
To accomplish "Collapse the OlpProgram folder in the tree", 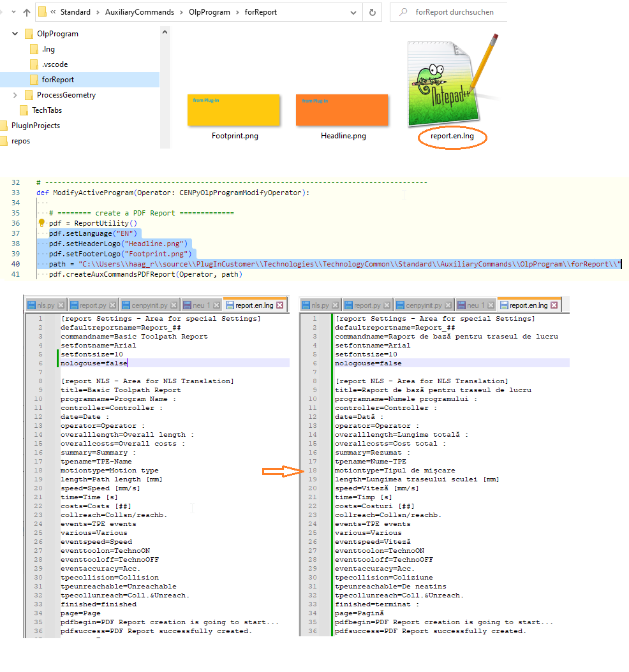I will pos(15,34).
